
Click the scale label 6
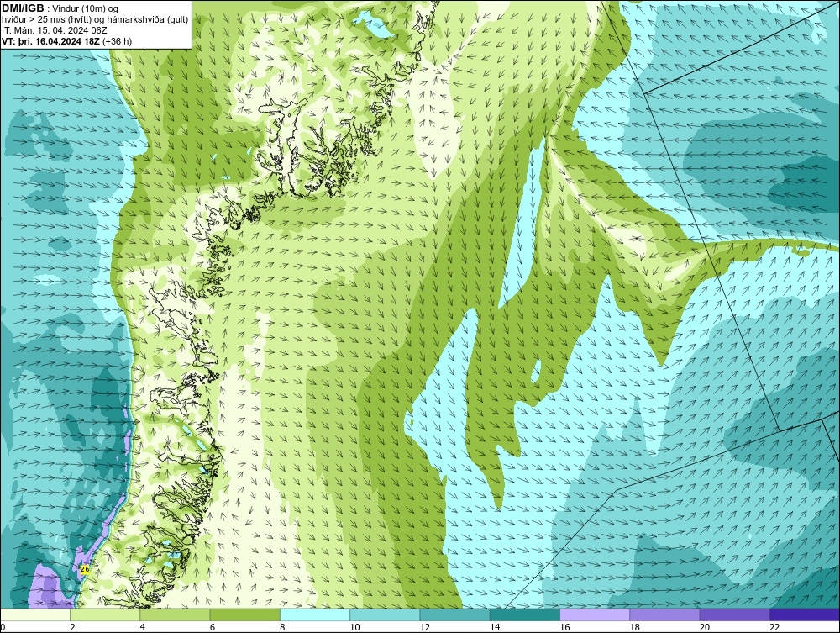213,627
